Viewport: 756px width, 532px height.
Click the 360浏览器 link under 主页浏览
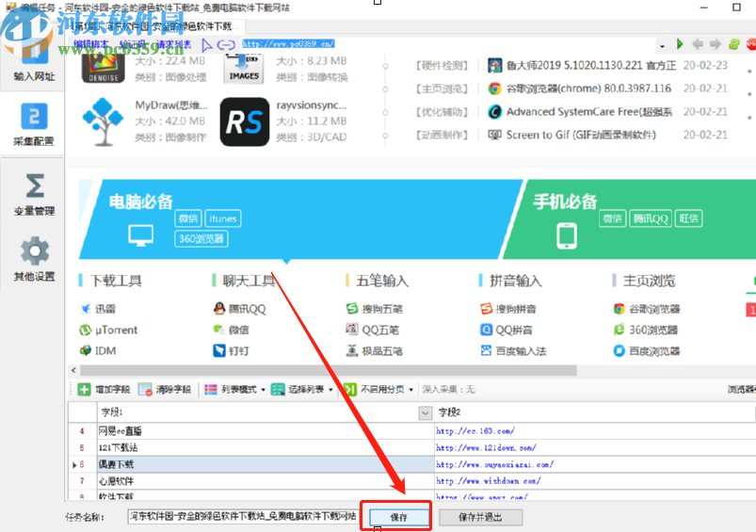click(653, 330)
